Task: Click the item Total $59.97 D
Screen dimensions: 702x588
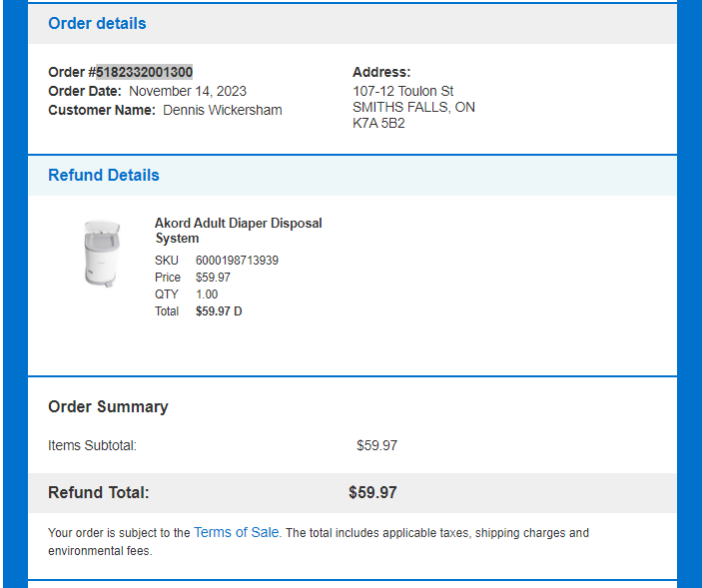Action: (219, 311)
